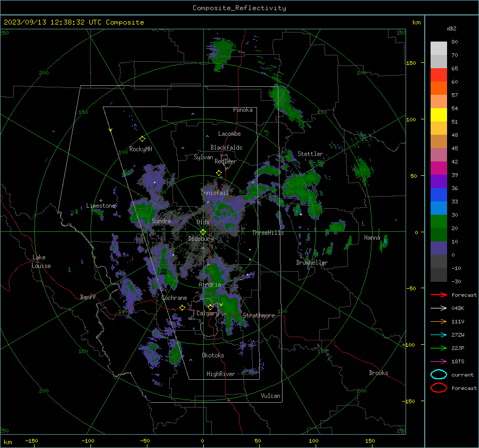
Task: Click the Calgary city label
Action: (x=208, y=313)
